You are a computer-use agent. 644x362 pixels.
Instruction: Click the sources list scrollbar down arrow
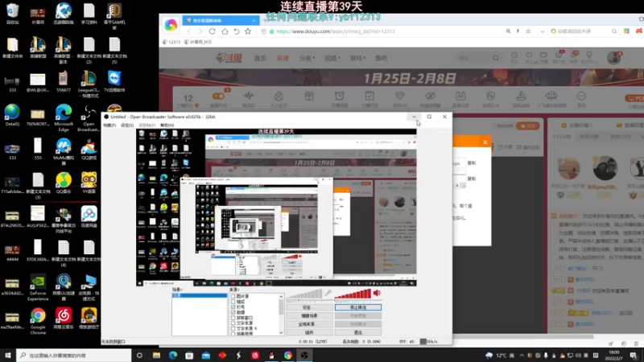(281, 333)
